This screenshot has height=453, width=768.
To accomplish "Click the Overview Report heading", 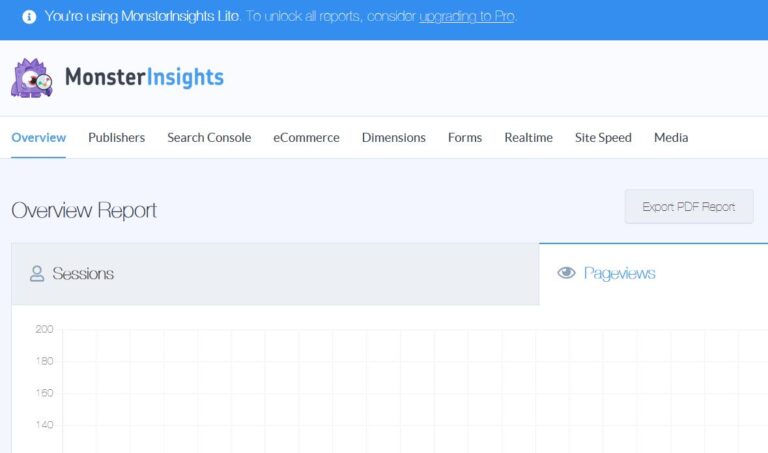I will (x=84, y=210).
